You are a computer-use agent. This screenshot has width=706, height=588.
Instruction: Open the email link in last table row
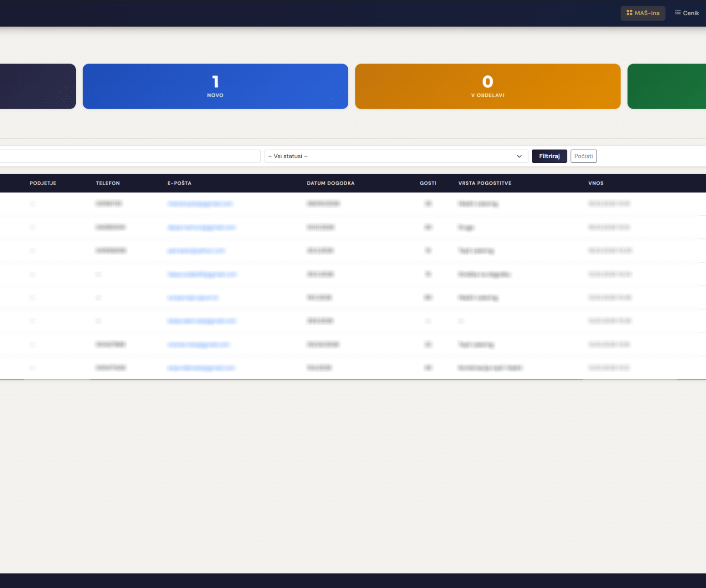pyautogui.click(x=201, y=368)
